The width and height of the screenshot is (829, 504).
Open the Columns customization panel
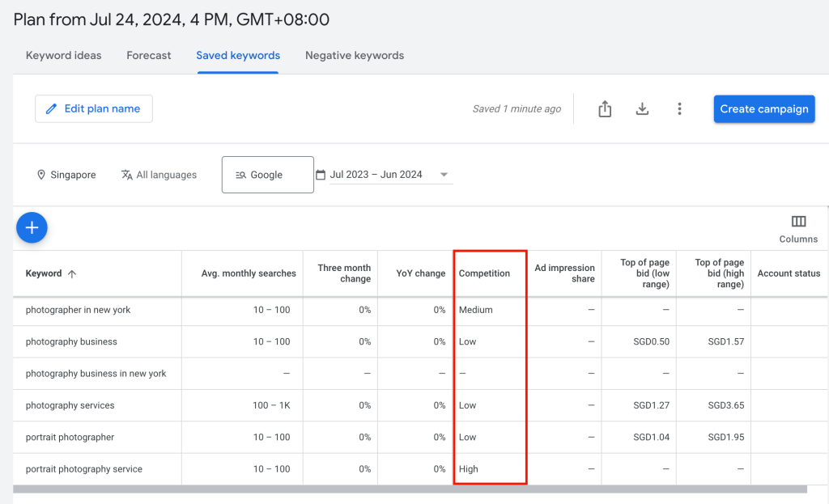click(798, 227)
